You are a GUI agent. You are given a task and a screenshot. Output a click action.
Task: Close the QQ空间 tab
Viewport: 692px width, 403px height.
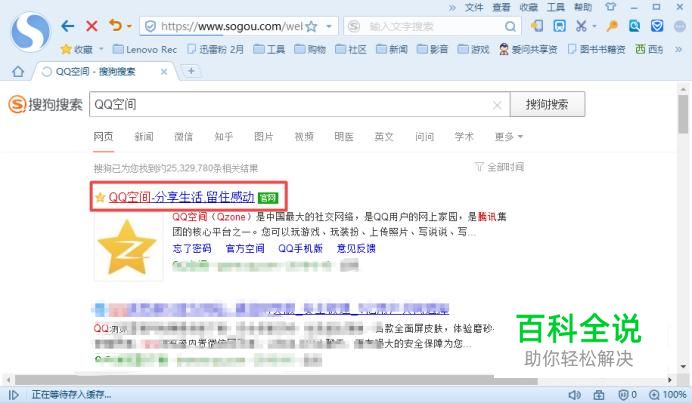coord(164,72)
